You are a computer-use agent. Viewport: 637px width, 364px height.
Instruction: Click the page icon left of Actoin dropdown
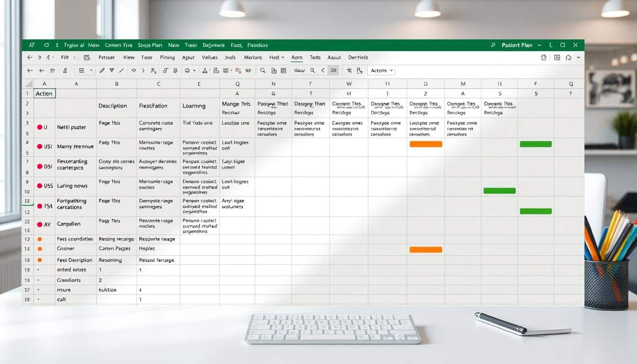pyautogui.click(x=359, y=70)
